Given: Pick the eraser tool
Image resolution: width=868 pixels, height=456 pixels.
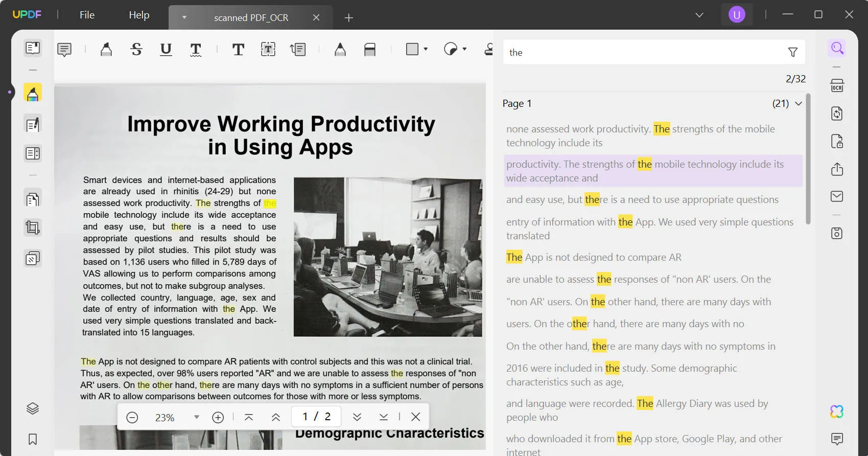Looking at the screenshot, I should [x=370, y=50].
